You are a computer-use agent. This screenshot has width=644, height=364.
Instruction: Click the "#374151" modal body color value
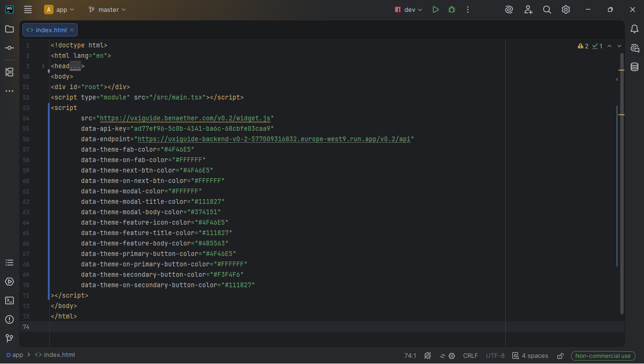pos(204,212)
